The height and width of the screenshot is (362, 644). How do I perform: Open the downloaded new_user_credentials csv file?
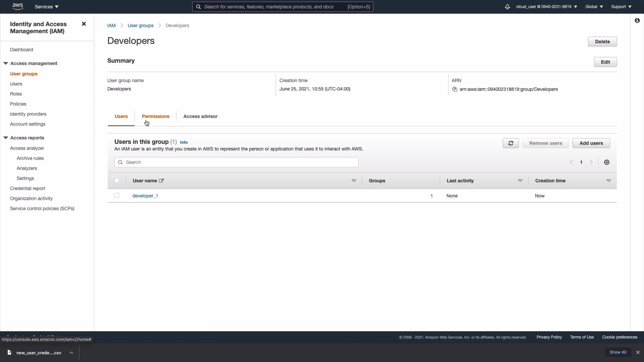tap(39, 353)
